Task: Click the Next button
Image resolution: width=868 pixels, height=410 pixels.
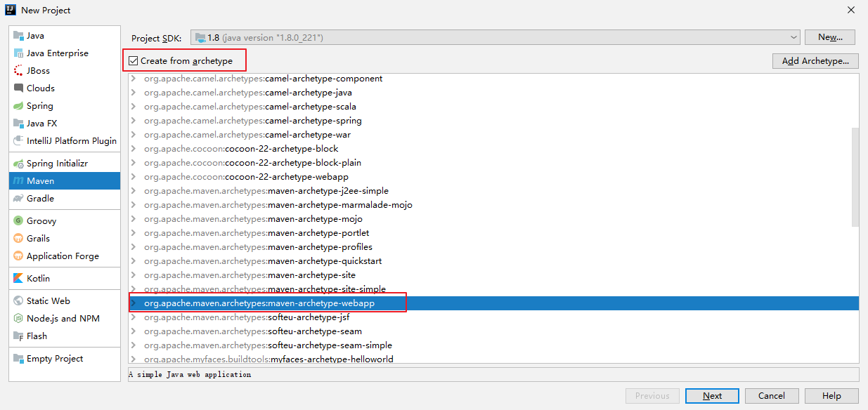Action: pyautogui.click(x=712, y=396)
